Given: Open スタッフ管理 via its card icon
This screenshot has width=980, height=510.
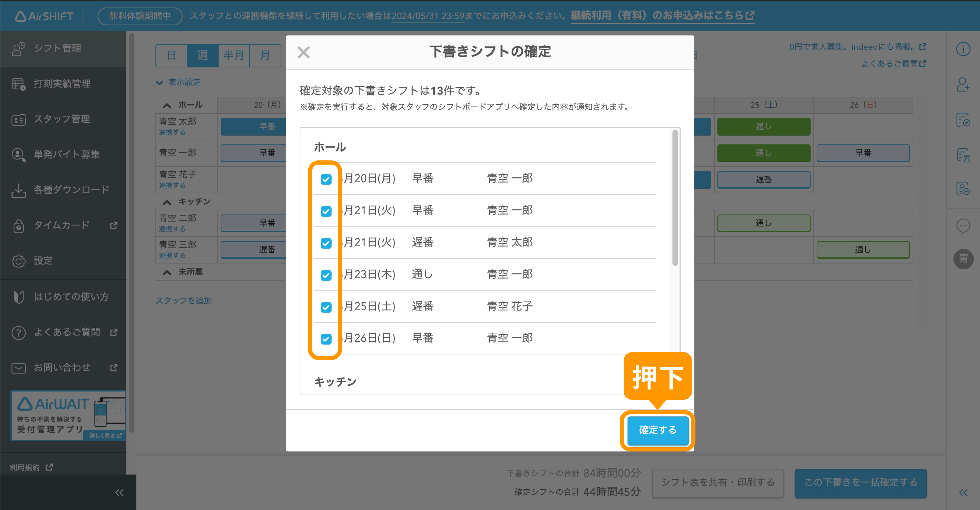Looking at the screenshot, I should [x=18, y=120].
